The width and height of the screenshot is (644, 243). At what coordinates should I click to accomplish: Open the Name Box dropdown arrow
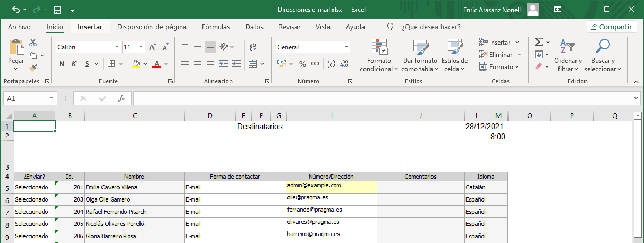tap(52, 98)
